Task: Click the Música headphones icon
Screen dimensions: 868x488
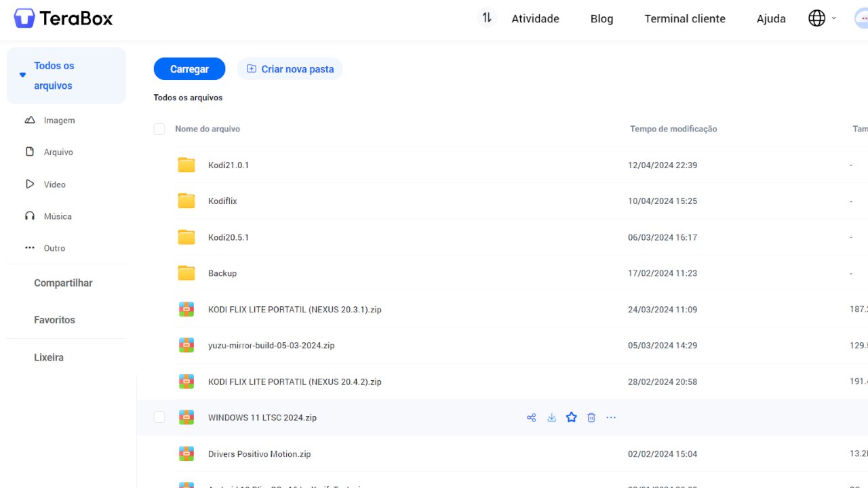Action: point(30,216)
